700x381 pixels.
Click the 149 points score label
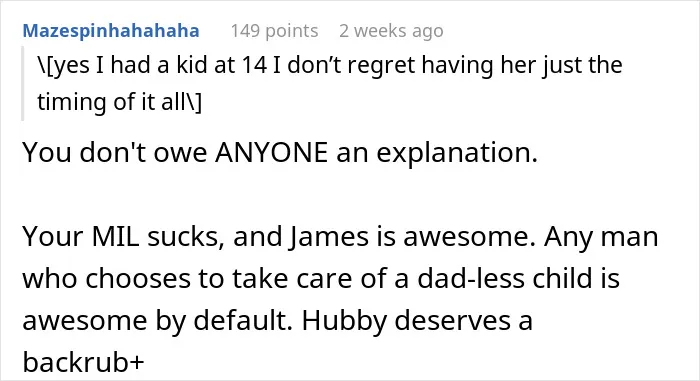[x=274, y=31]
